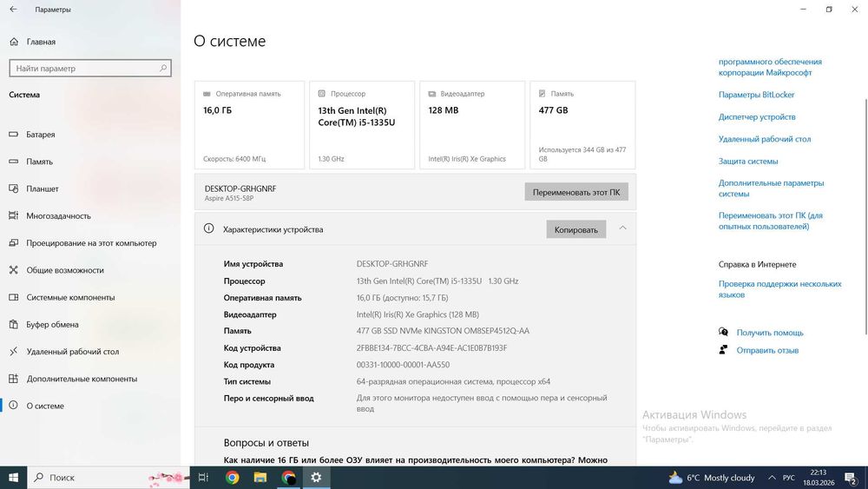Open the weather widget 6°C Mostly cloudy
This screenshot has width=868, height=489.
point(712,478)
